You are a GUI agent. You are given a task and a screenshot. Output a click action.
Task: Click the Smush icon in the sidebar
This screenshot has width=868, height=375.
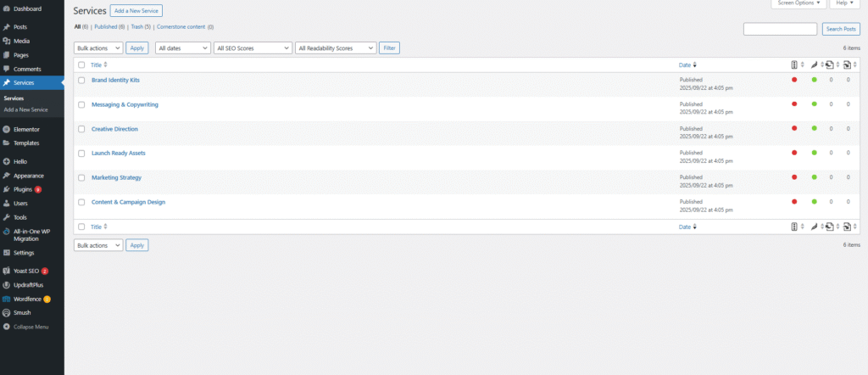click(x=7, y=312)
